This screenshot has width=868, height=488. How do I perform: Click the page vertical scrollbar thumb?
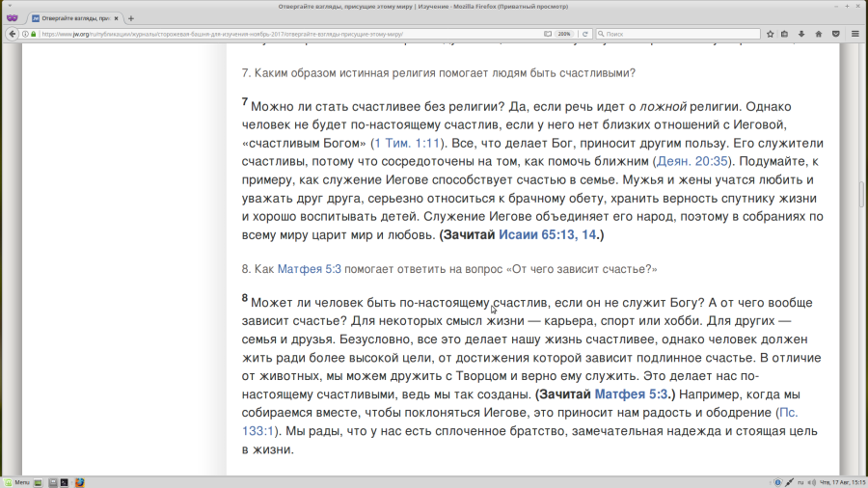click(861, 195)
